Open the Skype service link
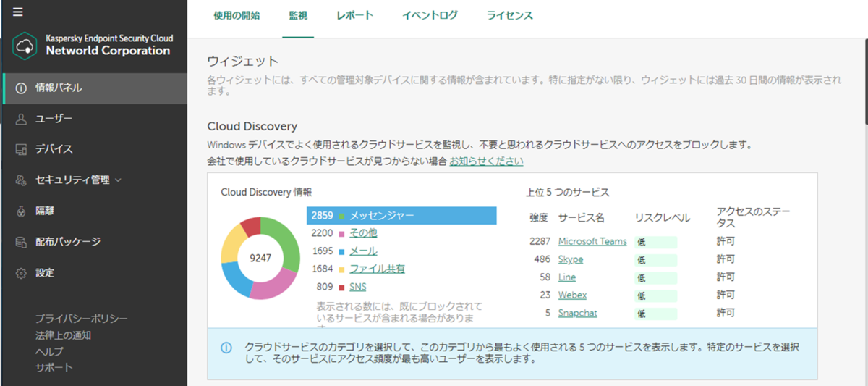The width and height of the screenshot is (868, 386). (571, 259)
